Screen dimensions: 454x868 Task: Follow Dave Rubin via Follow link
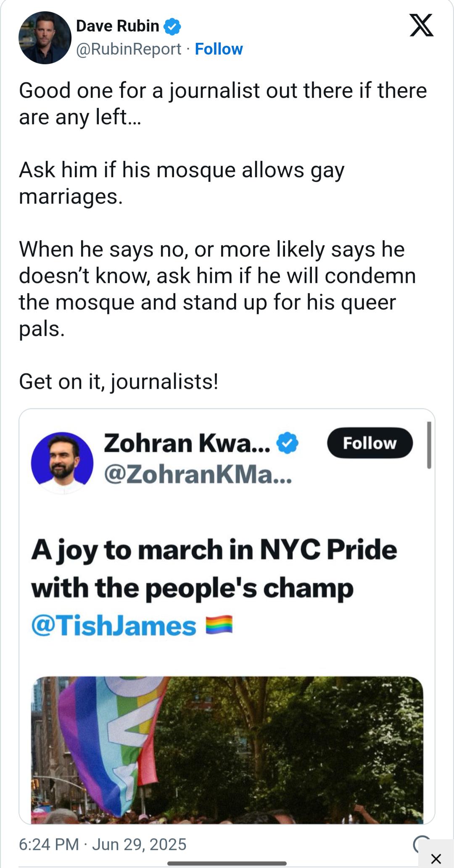pyautogui.click(x=219, y=49)
